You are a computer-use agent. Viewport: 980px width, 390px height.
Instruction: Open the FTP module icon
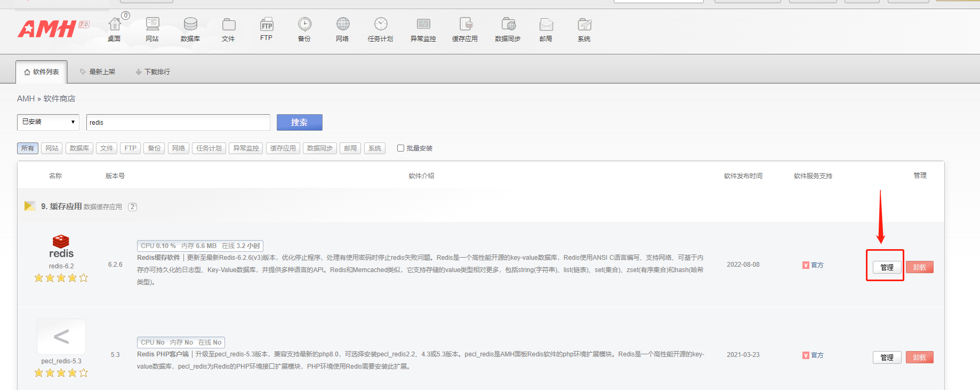tap(267, 25)
